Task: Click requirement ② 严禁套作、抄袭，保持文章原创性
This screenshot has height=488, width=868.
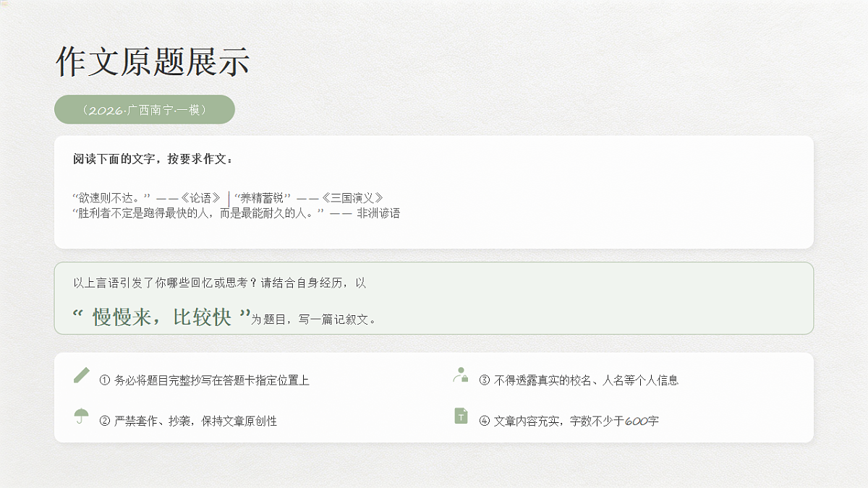Action: (x=188, y=421)
